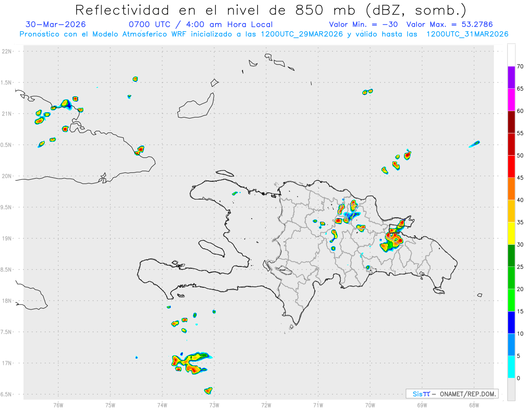
Task: Click the 68W longitude axis label
Action: (x=473, y=405)
